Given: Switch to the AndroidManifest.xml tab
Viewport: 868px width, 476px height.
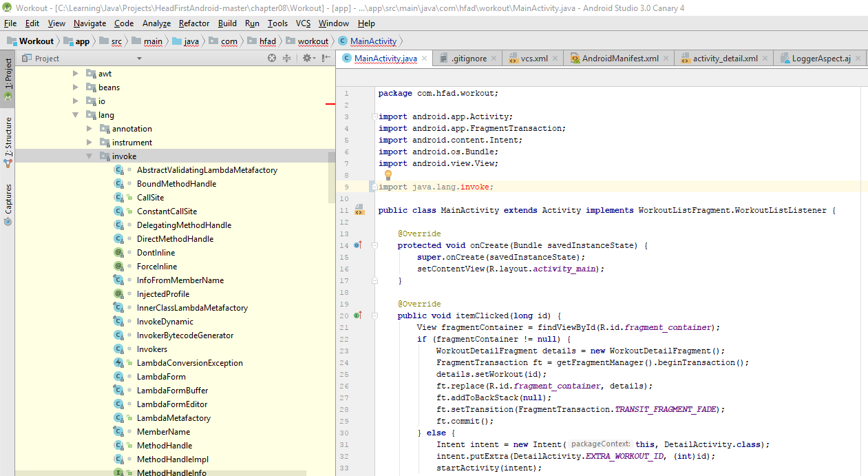Looking at the screenshot, I should click(620, 59).
